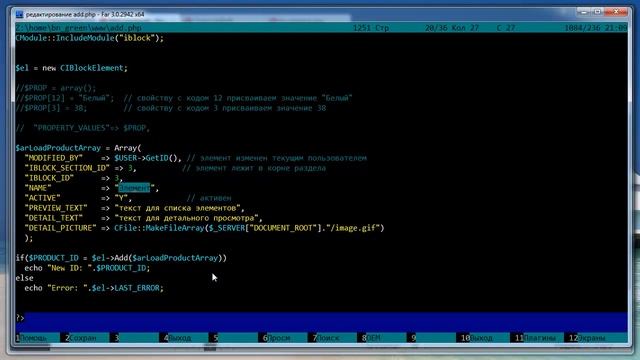Click key bar 8 OEM encoding

point(371,338)
